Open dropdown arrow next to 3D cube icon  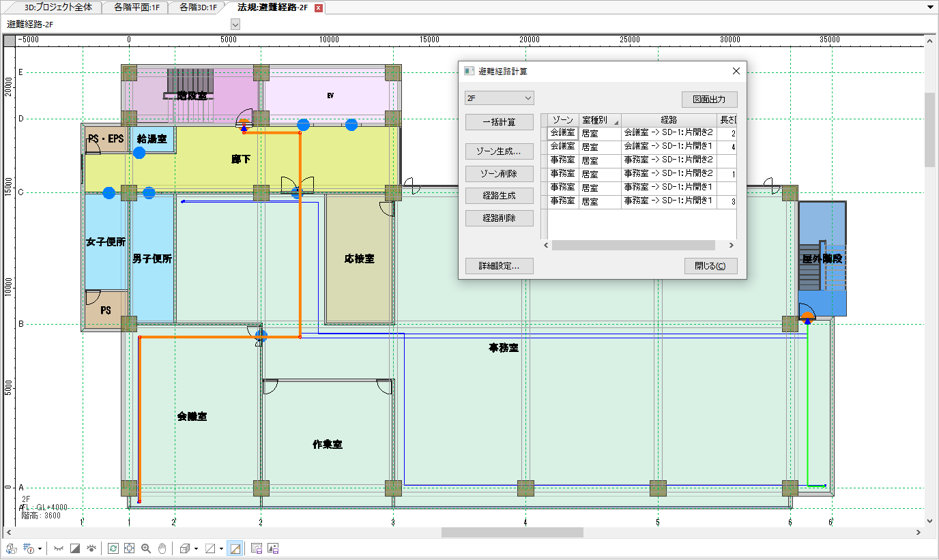tap(196, 548)
